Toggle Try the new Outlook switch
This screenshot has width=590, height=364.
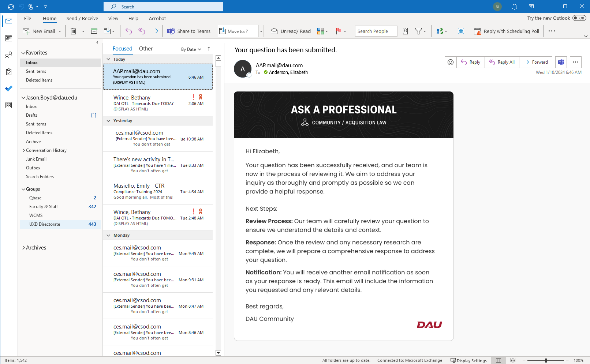579,18
